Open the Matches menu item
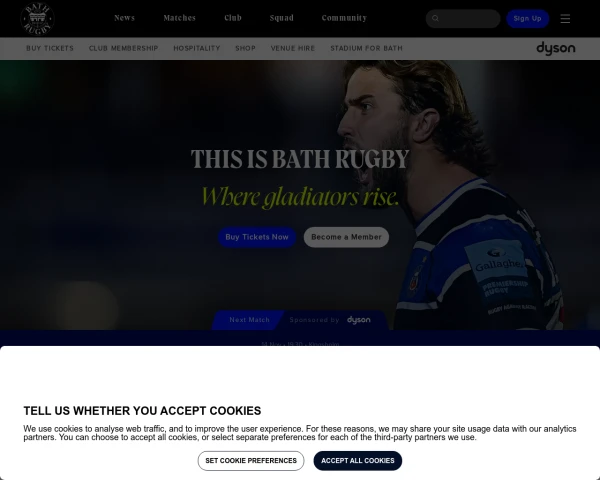The height and width of the screenshot is (480, 600). click(x=179, y=18)
